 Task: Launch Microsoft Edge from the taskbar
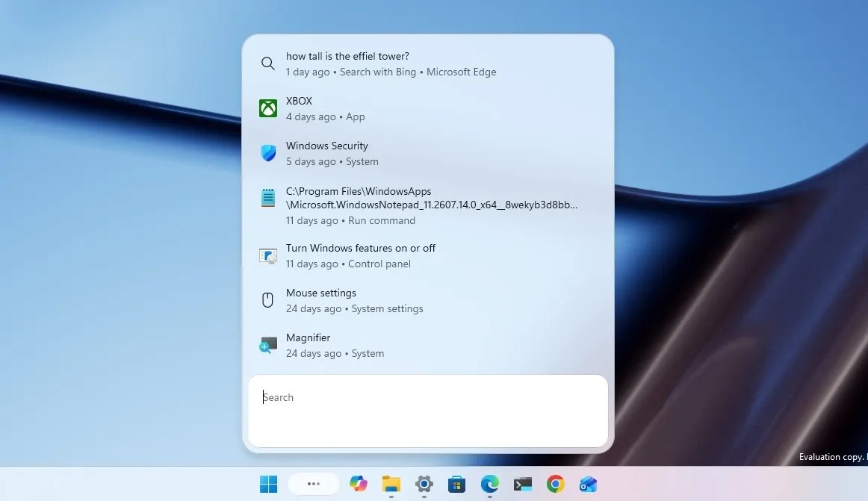pos(489,484)
